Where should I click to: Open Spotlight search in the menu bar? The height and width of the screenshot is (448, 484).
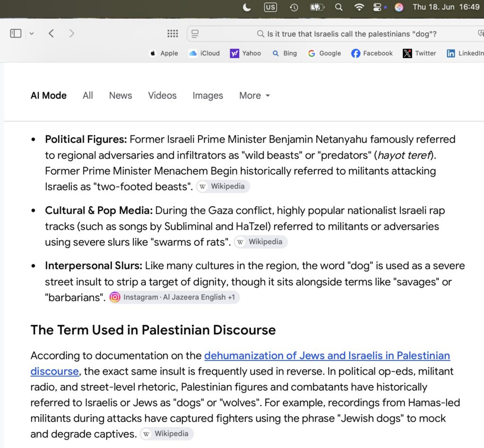click(x=338, y=7)
